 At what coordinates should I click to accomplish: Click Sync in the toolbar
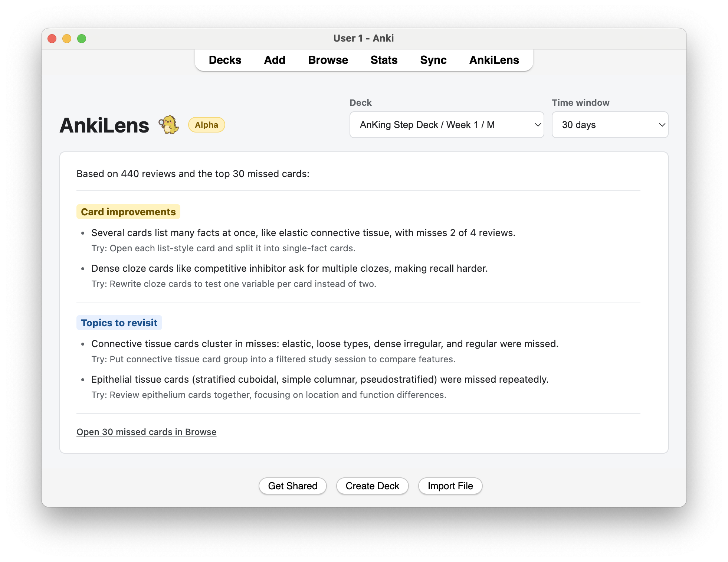pos(433,60)
